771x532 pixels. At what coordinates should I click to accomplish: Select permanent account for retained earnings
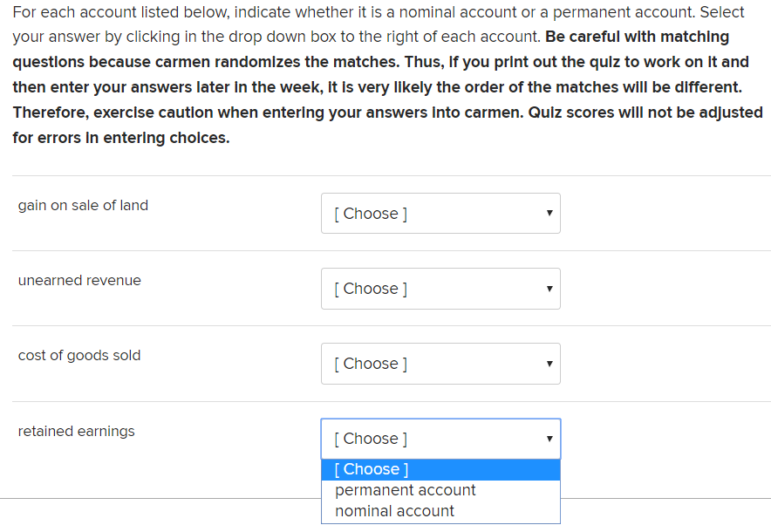pyautogui.click(x=405, y=490)
